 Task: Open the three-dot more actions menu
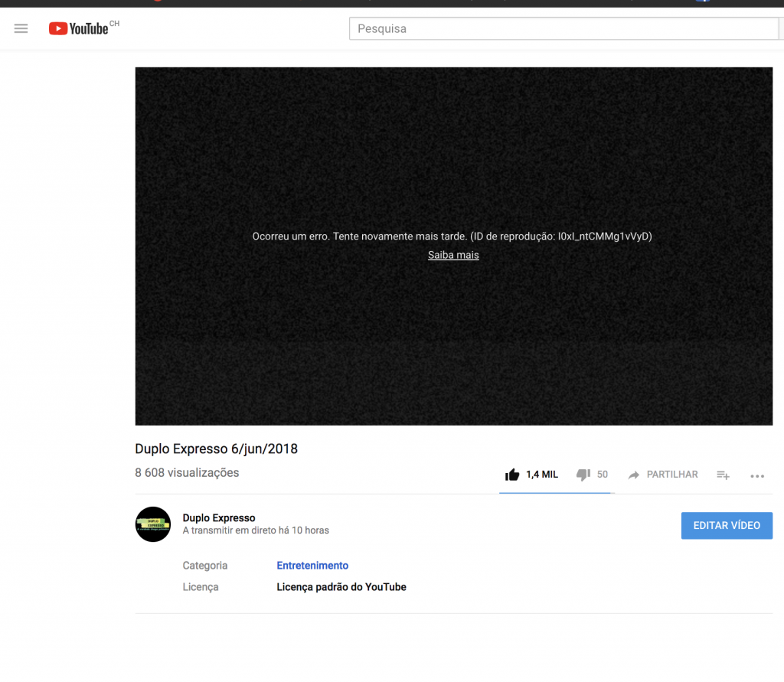(x=757, y=476)
